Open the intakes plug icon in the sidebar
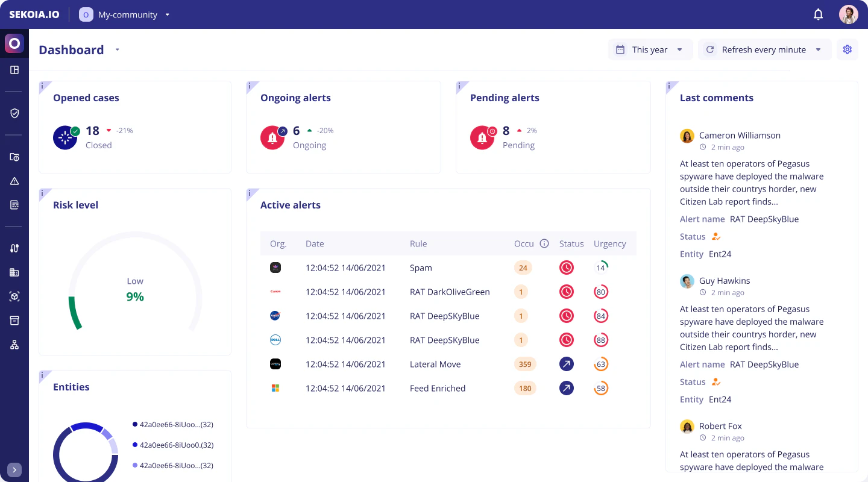The image size is (868, 482). tap(13, 248)
